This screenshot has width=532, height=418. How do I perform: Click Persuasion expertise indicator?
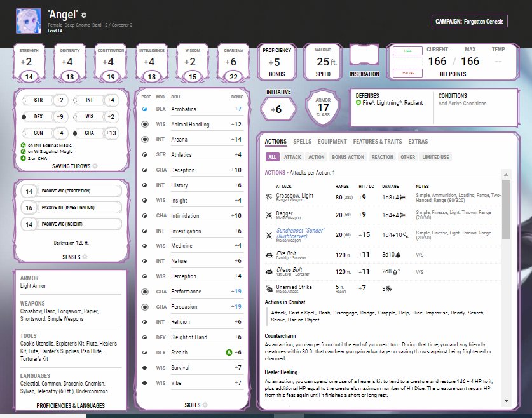145,307
